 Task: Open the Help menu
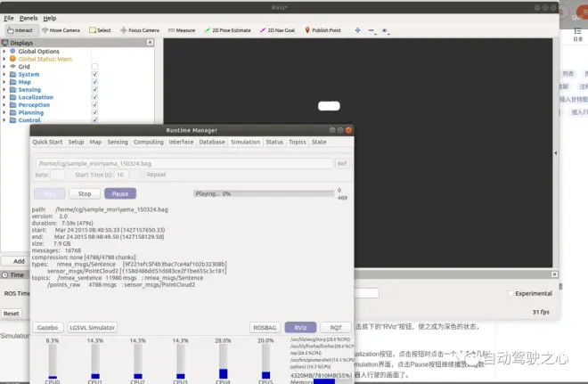(x=50, y=18)
